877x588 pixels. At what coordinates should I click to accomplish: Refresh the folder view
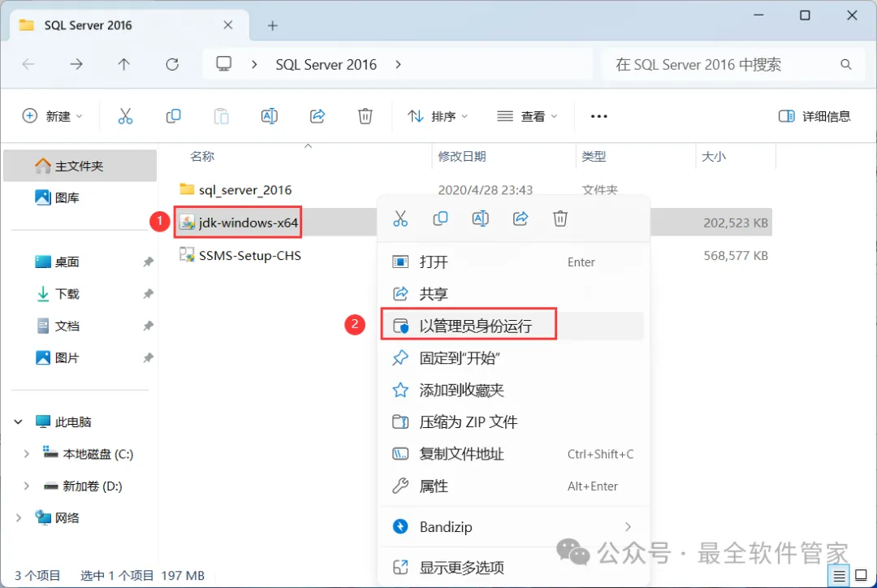coord(172,65)
